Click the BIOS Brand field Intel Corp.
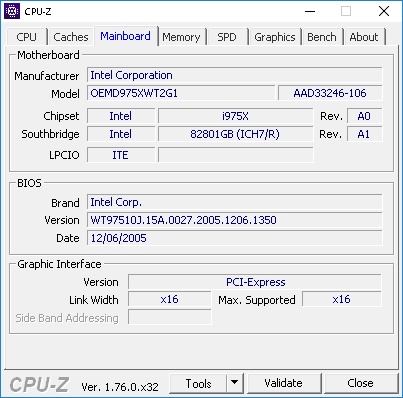 [x=235, y=202]
